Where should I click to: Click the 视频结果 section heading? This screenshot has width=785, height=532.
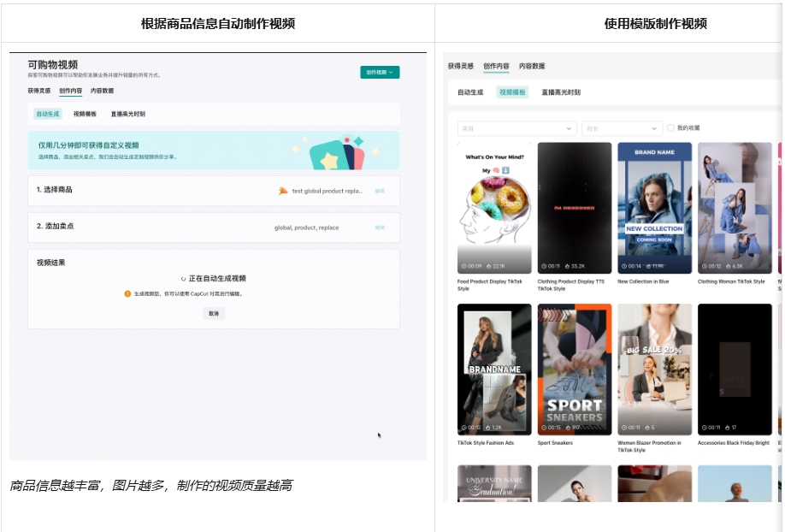50,263
